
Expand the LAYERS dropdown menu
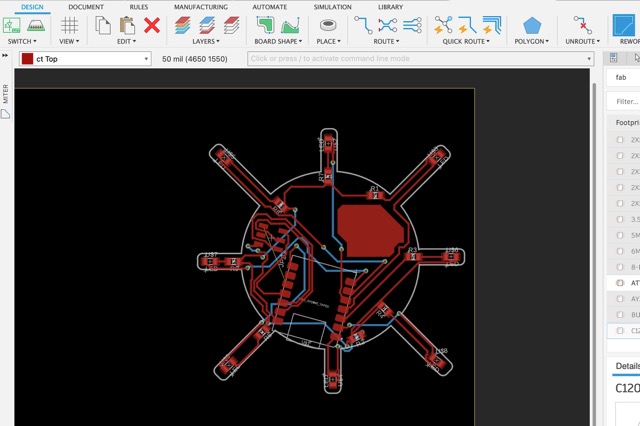click(x=205, y=42)
